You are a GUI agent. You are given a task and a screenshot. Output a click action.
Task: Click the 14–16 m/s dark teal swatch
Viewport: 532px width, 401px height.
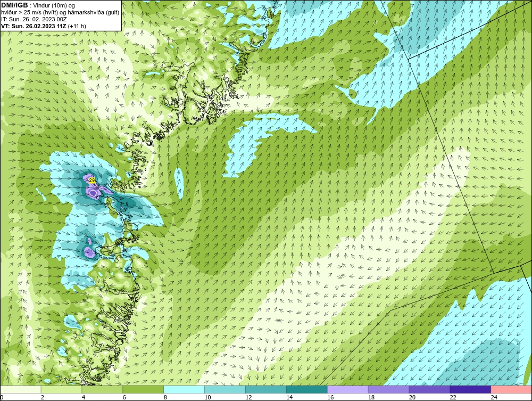click(307, 389)
